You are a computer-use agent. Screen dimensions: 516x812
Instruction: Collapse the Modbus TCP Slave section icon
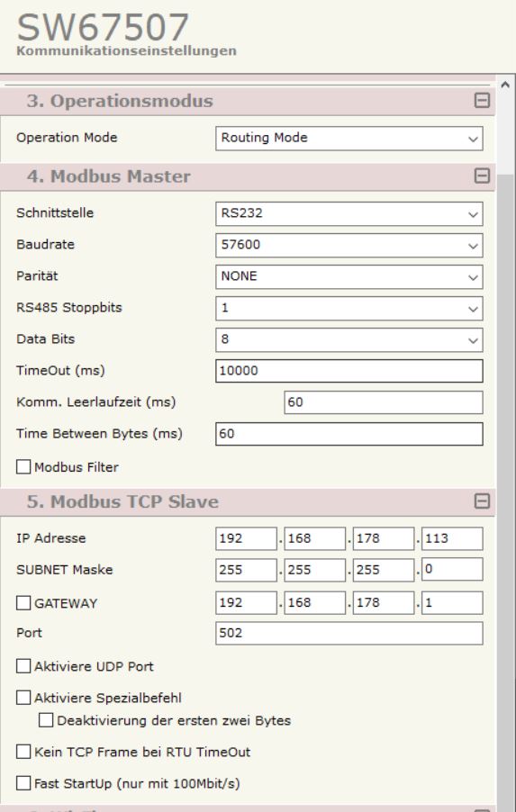482,501
